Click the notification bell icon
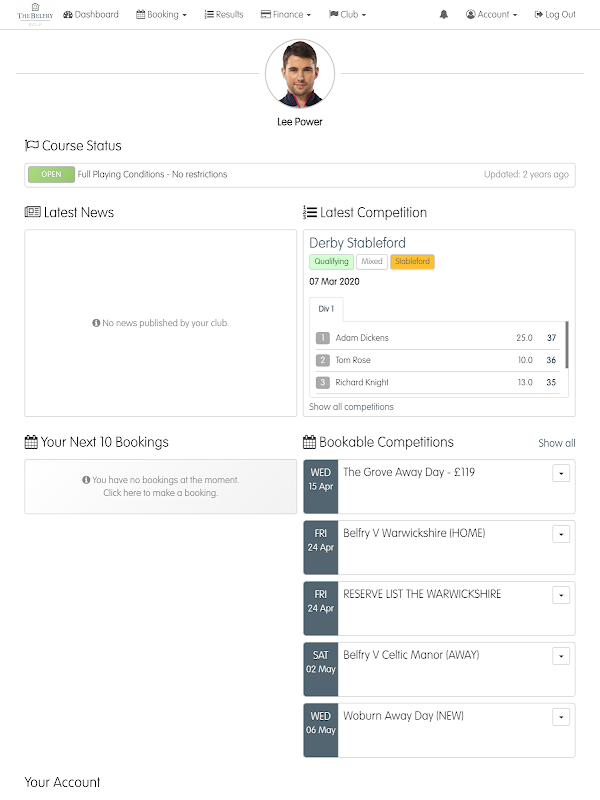 click(x=443, y=15)
